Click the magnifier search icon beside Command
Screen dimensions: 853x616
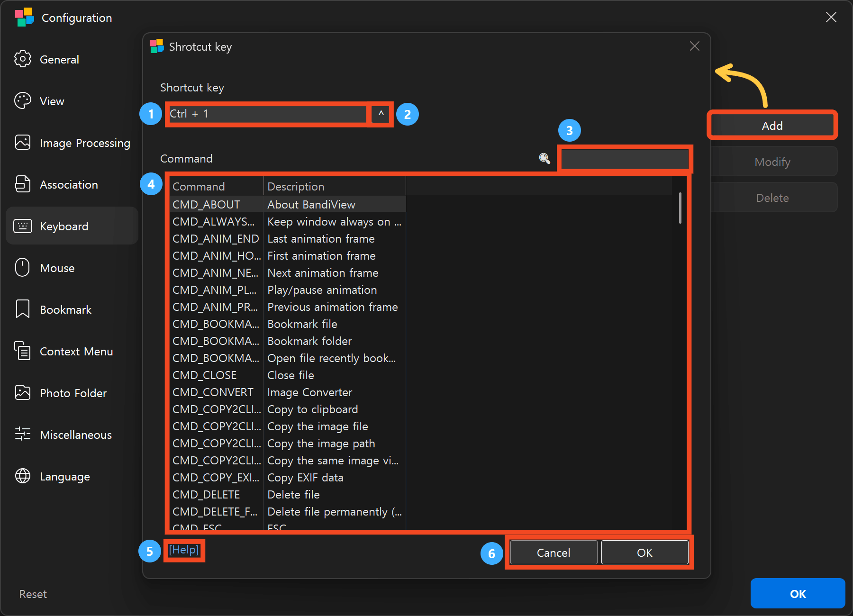click(544, 159)
